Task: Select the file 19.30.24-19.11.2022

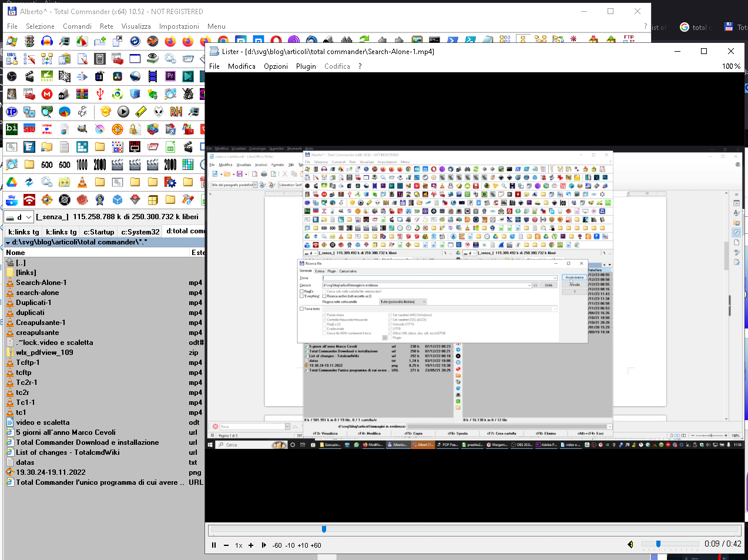Action: point(105,472)
